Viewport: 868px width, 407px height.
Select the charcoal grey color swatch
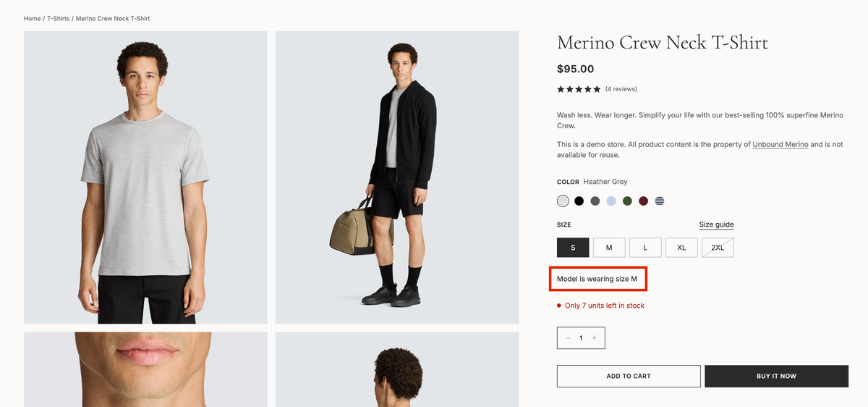coord(595,201)
